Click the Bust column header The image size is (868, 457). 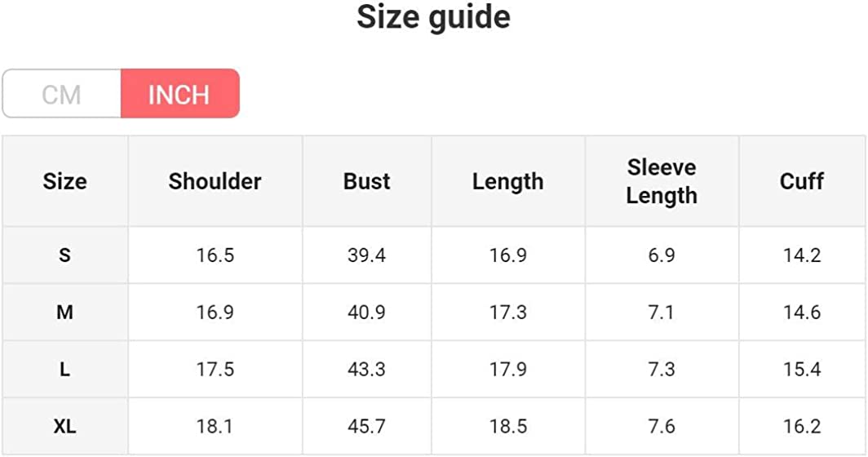(366, 181)
